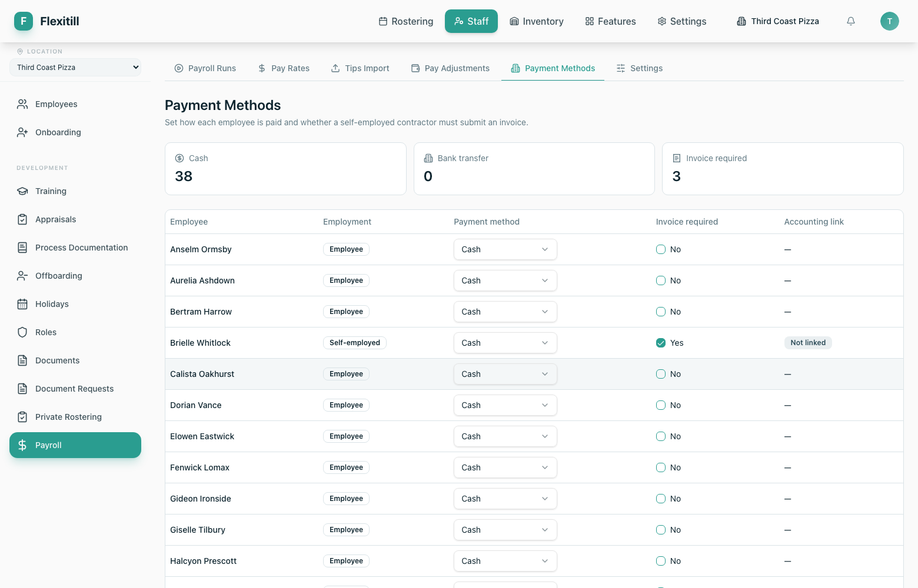Toggle invoice required for Calista Oakhurst
Screen dimensions: 918x588
661,374
